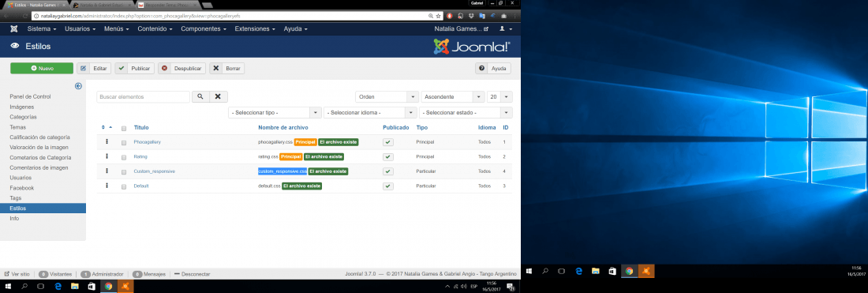Click the camera extension icon in Chrome toolbar
Viewport: 868px width, 293px height.
pos(503,16)
